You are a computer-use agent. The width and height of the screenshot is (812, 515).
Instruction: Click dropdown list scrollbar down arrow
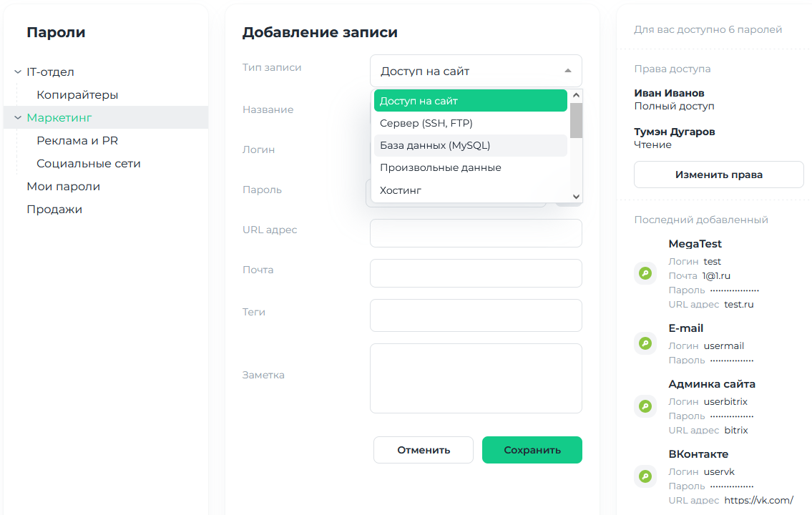click(x=576, y=197)
